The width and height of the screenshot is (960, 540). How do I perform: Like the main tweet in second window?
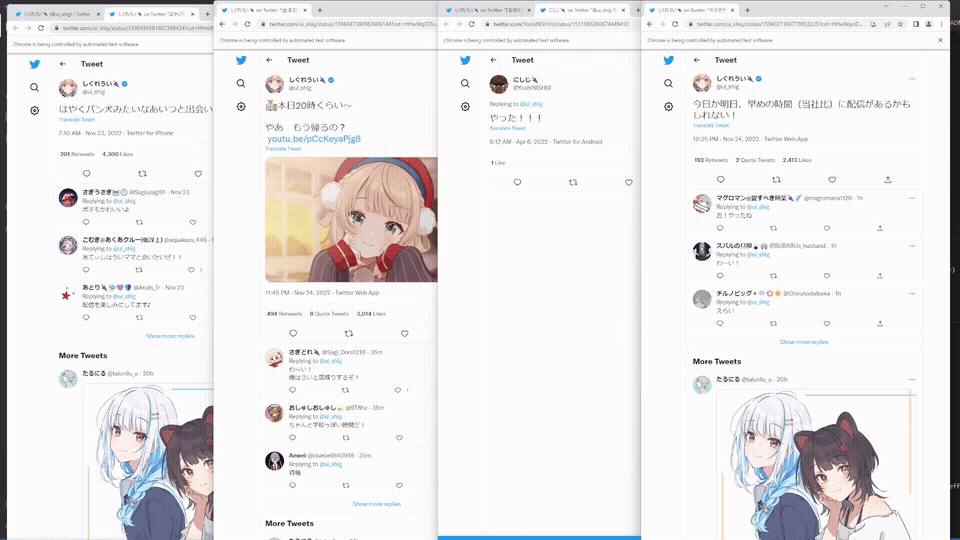point(404,334)
